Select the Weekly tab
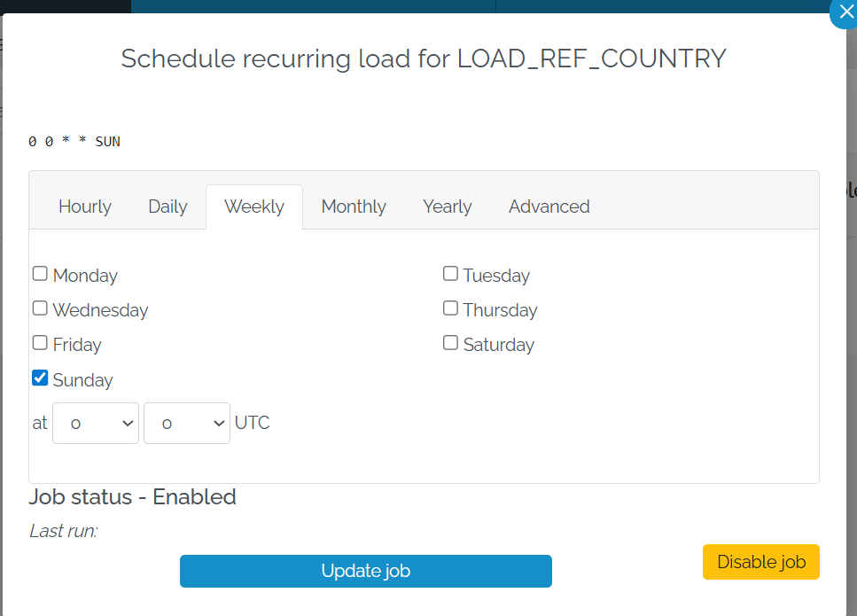The image size is (857, 616). (x=254, y=207)
